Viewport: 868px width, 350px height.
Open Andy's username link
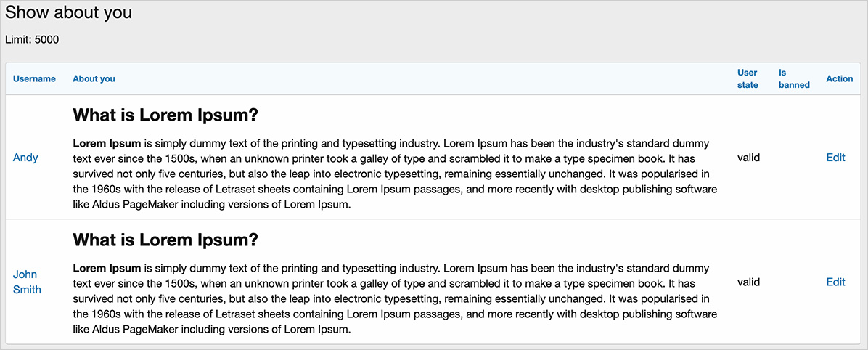coord(25,158)
